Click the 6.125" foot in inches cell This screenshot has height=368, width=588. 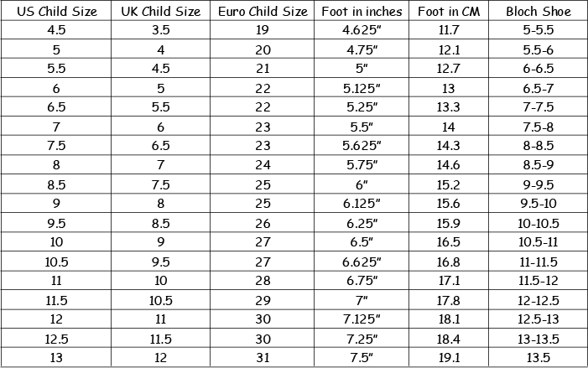pos(362,203)
